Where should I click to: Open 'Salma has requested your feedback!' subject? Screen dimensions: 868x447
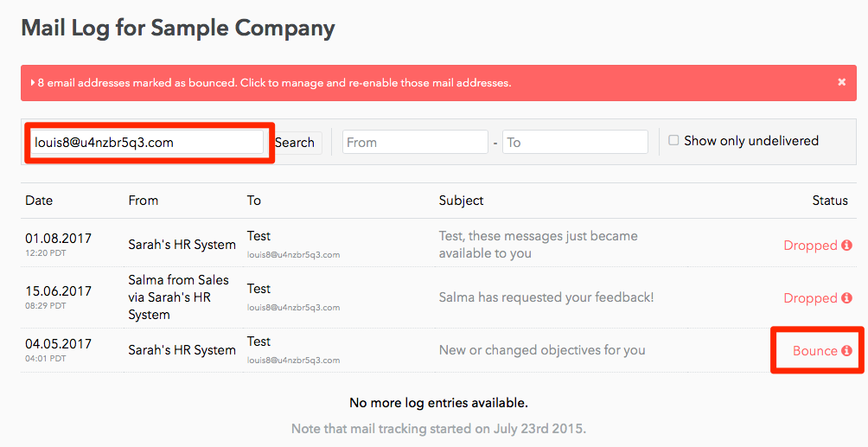click(546, 297)
